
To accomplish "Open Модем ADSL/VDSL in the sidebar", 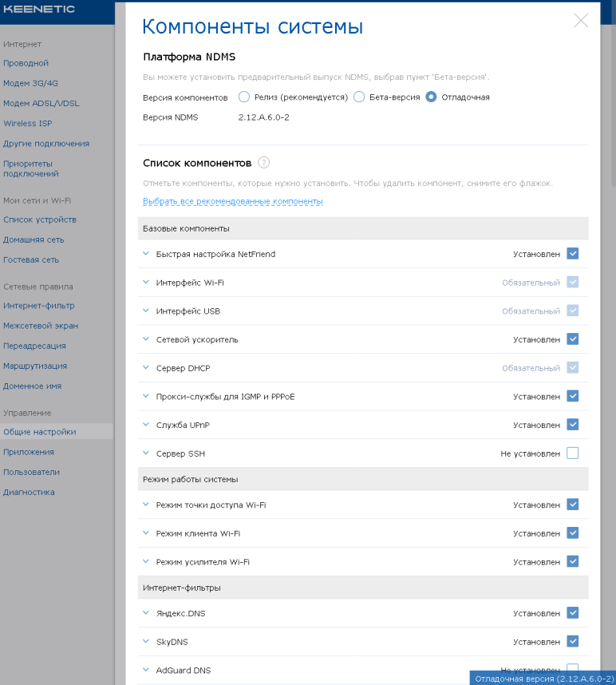I will [x=41, y=104].
